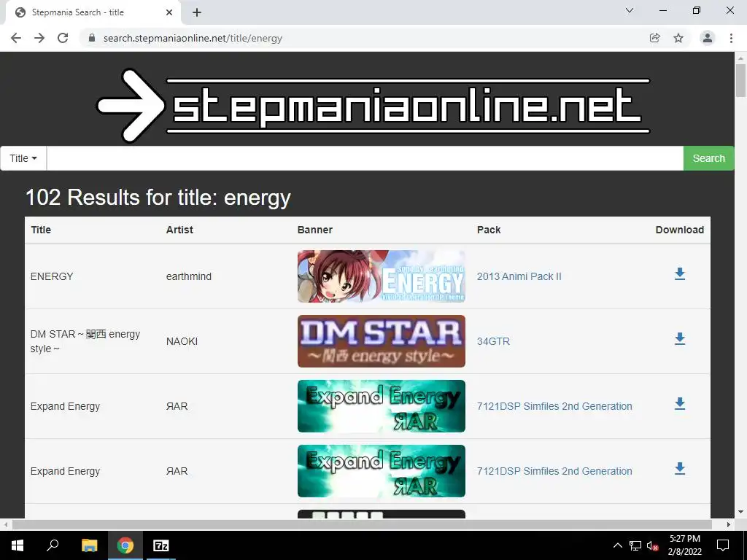The width and height of the screenshot is (747, 560).
Task: Open Windows taskbar search
Action: (x=53, y=545)
